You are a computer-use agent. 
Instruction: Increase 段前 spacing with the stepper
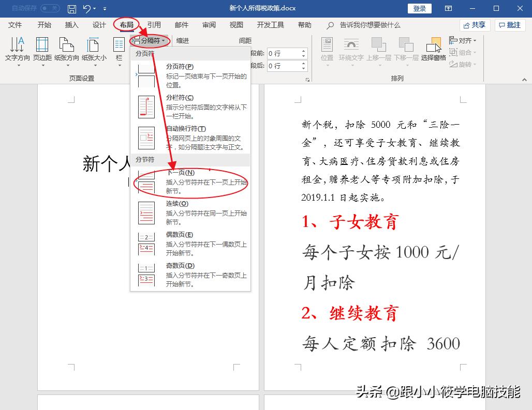click(303, 51)
